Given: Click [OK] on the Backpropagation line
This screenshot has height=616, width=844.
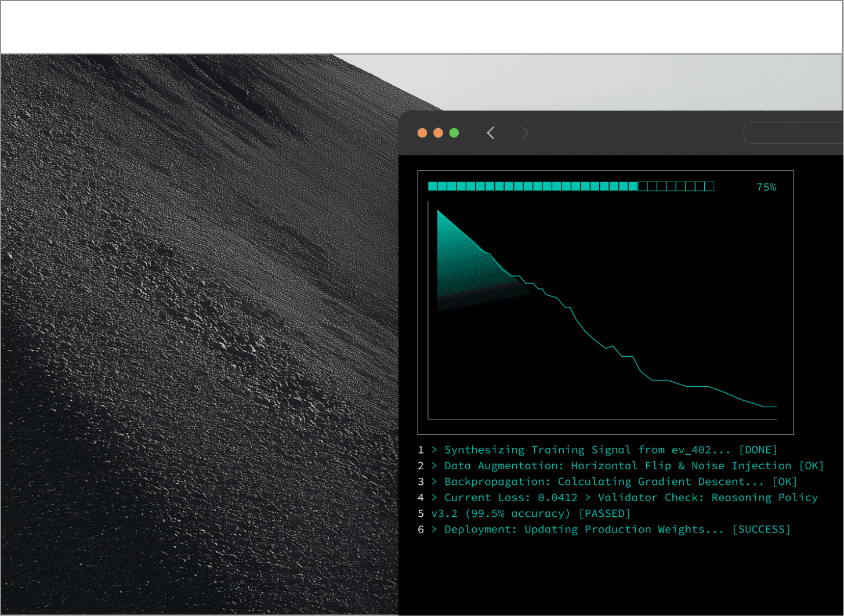Looking at the screenshot, I should click(784, 481).
